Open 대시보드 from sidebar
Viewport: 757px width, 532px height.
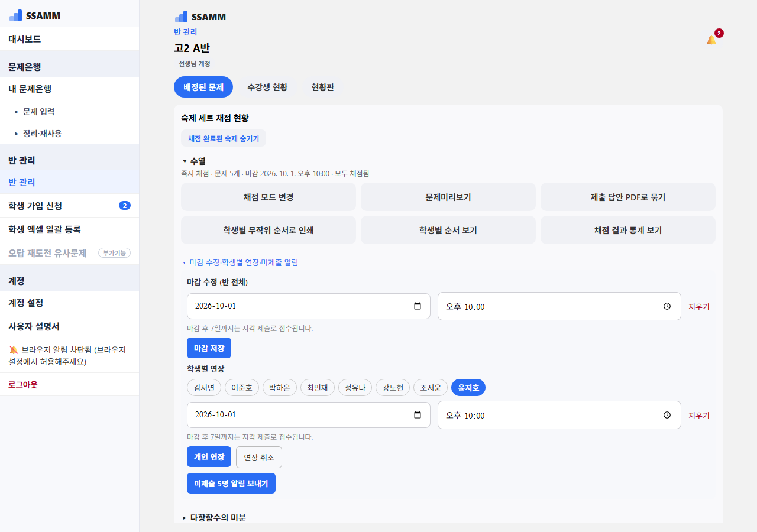tap(69, 39)
